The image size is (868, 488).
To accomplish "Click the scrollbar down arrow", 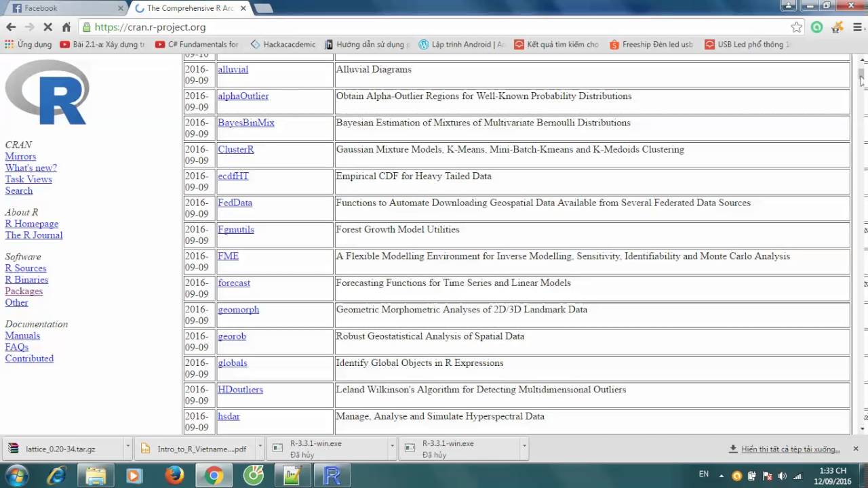I will pos(862,429).
